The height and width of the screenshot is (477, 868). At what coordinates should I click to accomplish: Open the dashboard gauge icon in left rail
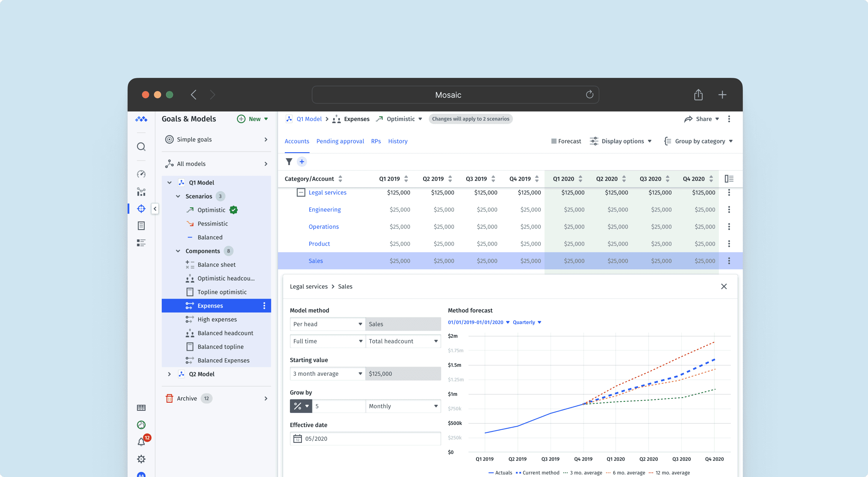141,174
